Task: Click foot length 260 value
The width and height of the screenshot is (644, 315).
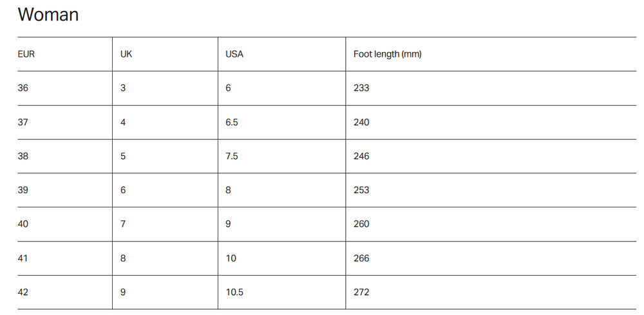Action: click(361, 224)
